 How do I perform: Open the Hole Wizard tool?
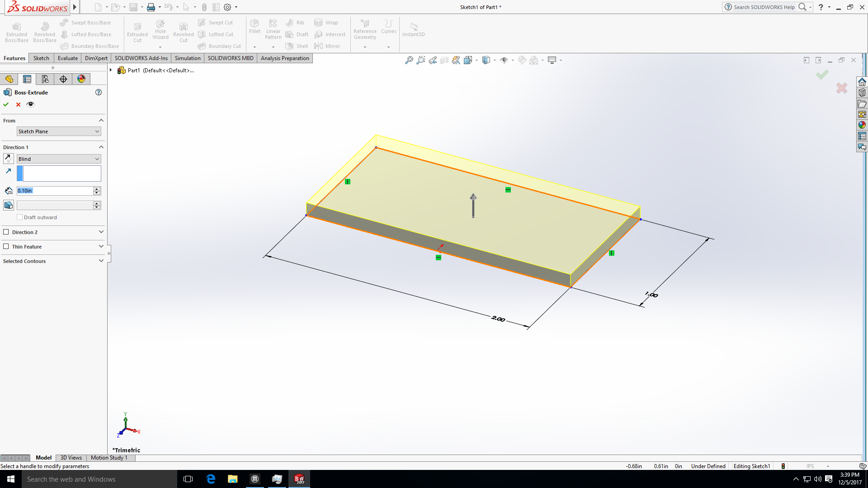[160, 31]
